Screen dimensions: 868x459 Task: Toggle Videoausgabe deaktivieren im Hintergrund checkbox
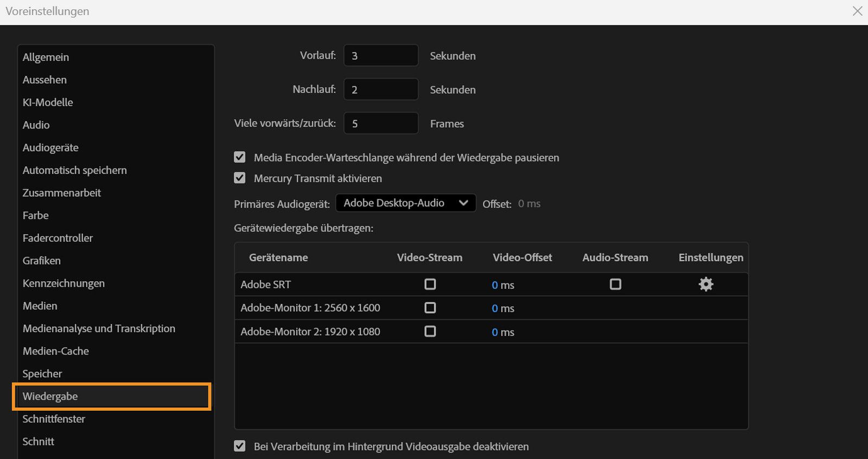tap(240, 446)
